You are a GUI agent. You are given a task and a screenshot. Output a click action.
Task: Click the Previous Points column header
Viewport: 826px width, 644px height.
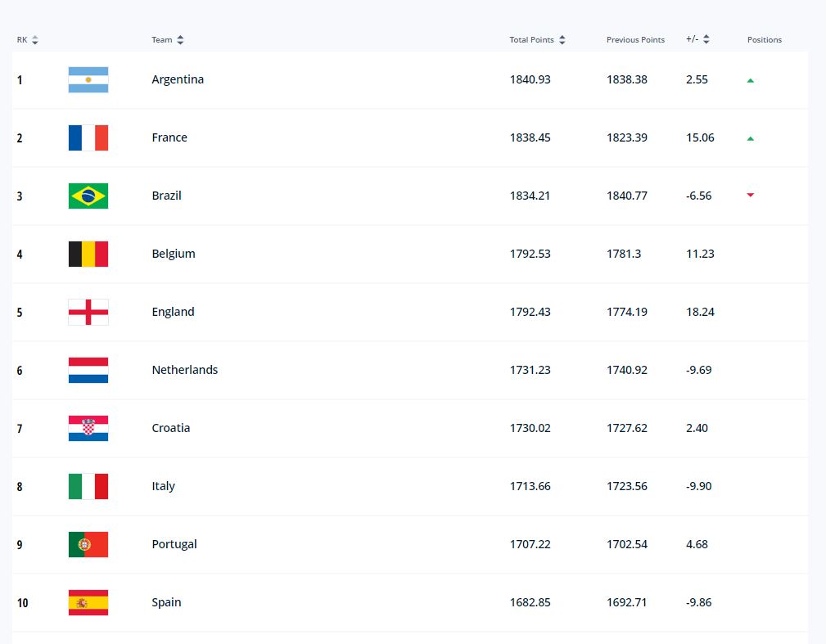(x=635, y=40)
